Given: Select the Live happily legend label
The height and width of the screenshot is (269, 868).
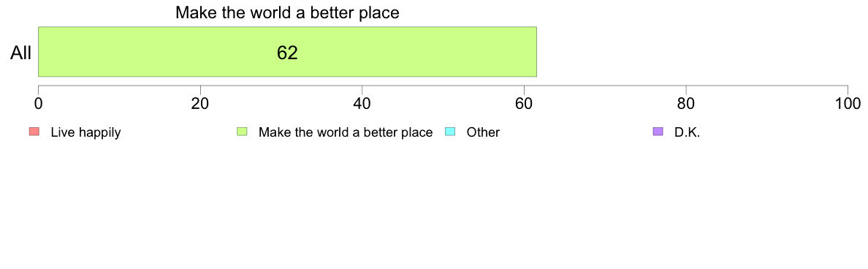Looking at the screenshot, I should click(85, 132).
